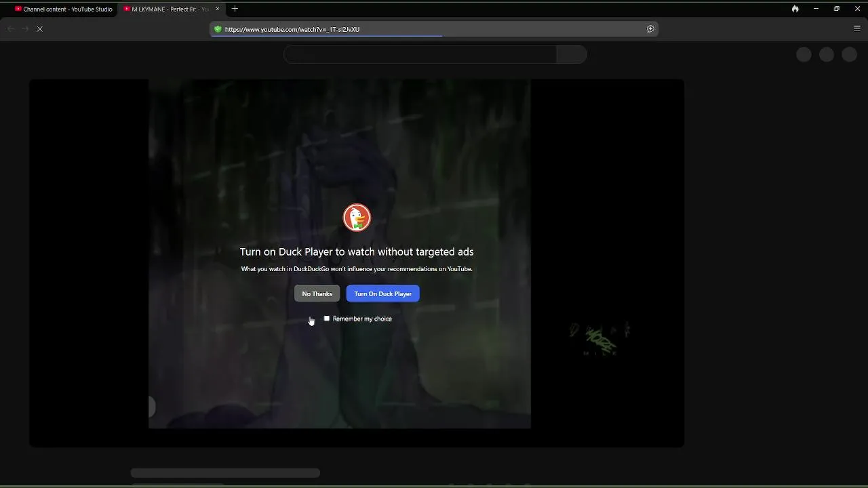868x488 pixels.
Task: Restore down the browser window
Action: click(x=837, y=9)
